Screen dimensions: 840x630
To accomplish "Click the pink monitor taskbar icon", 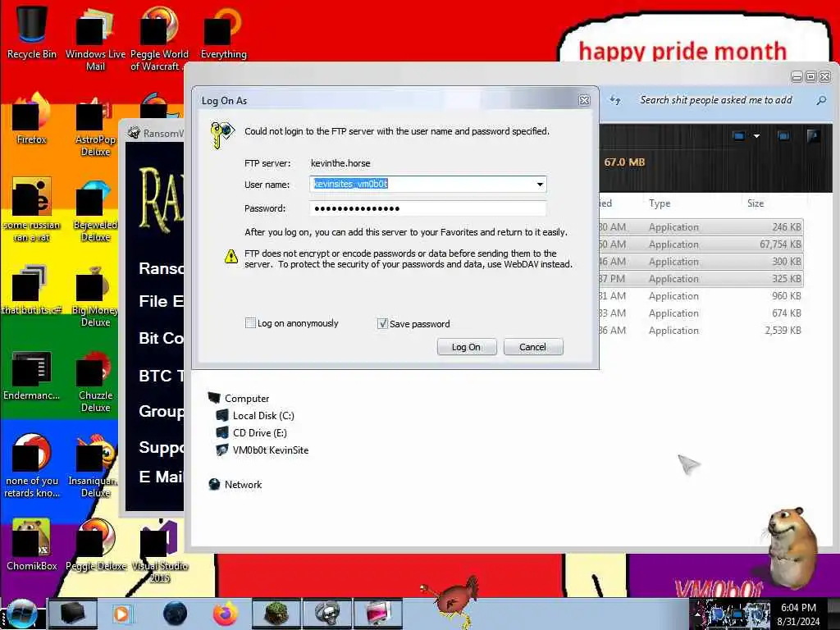I will [378, 614].
